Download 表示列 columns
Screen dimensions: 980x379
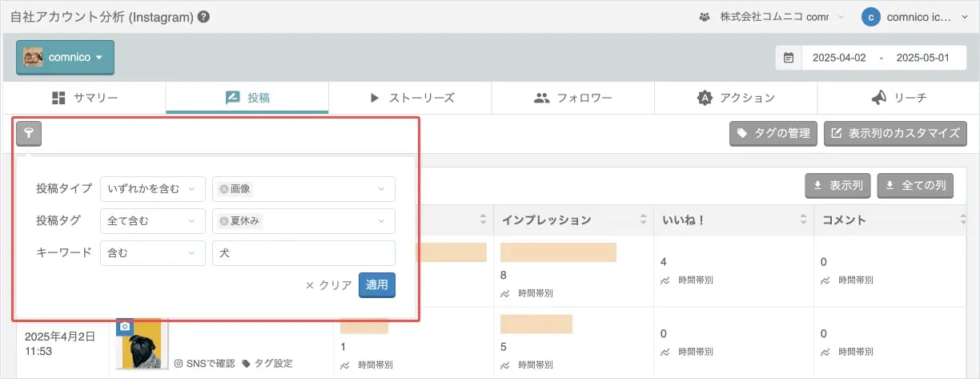point(837,186)
